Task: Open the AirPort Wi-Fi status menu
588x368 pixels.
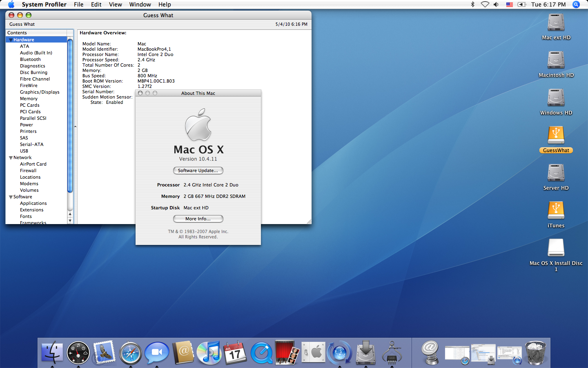Action: (485, 4)
